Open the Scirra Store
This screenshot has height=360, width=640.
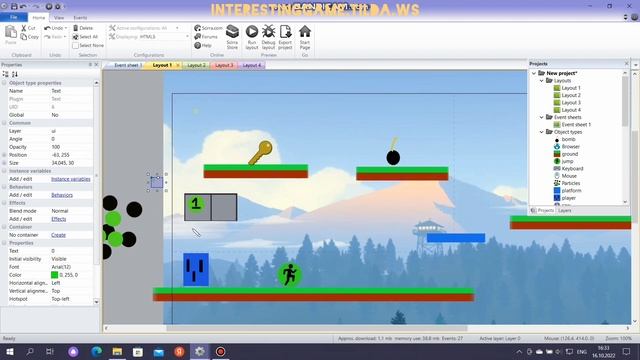pos(232,31)
